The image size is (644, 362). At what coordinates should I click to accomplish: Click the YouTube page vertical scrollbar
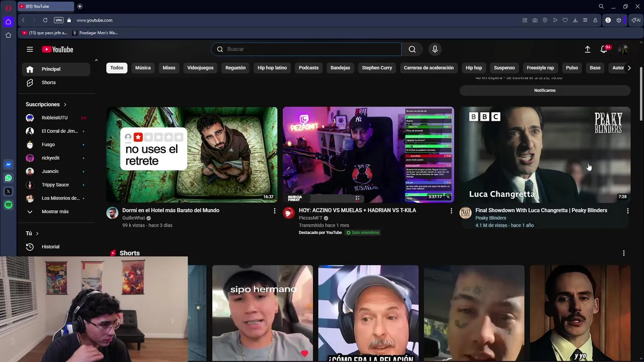click(641, 93)
